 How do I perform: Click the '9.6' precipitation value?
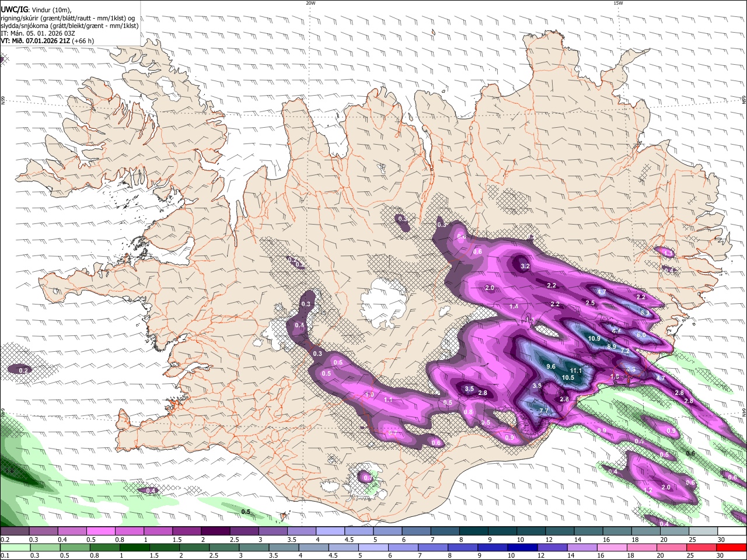[550, 367]
